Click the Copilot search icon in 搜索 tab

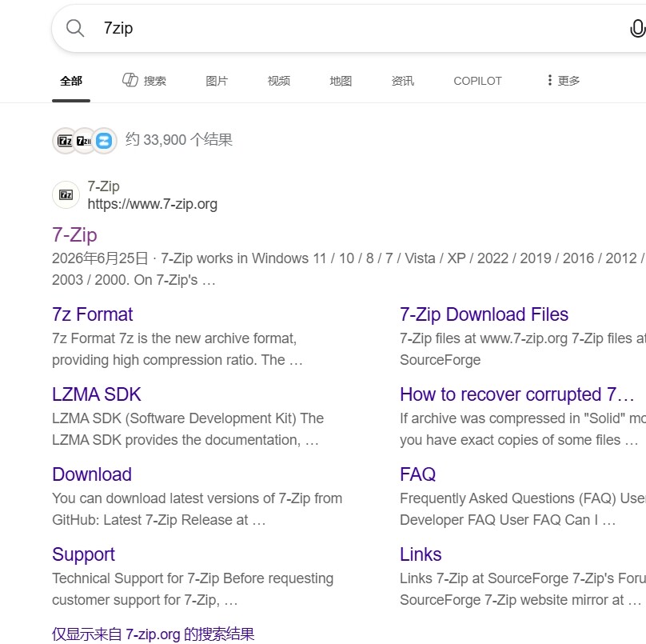(x=130, y=80)
